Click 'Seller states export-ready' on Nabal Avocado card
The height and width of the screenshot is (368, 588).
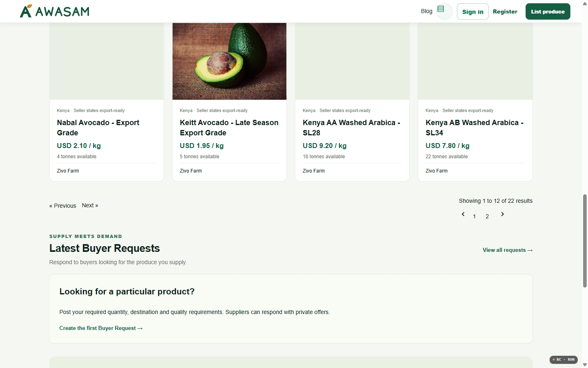[99, 110]
